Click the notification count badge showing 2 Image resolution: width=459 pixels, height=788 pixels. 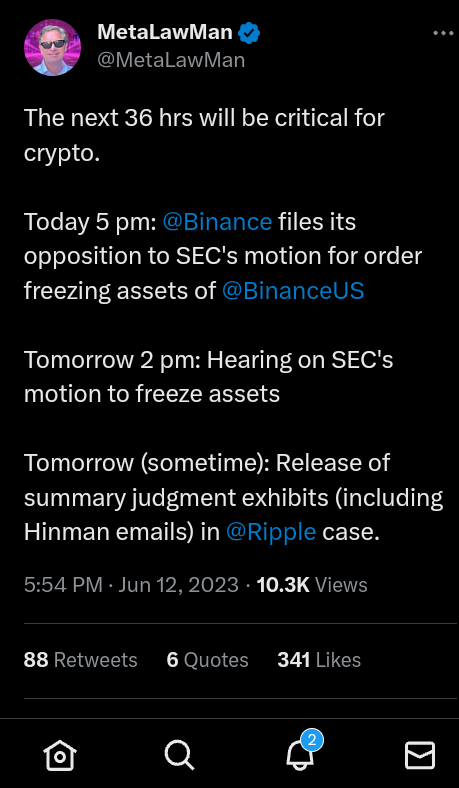(312, 740)
